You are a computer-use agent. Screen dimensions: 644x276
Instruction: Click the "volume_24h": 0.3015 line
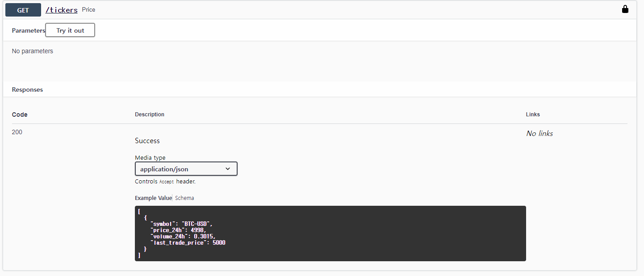[x=184, y=236]
